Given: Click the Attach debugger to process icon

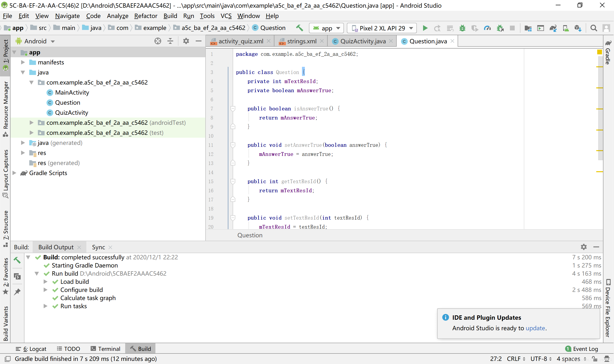Looking at the screenshot, I should tap(501, 27).
